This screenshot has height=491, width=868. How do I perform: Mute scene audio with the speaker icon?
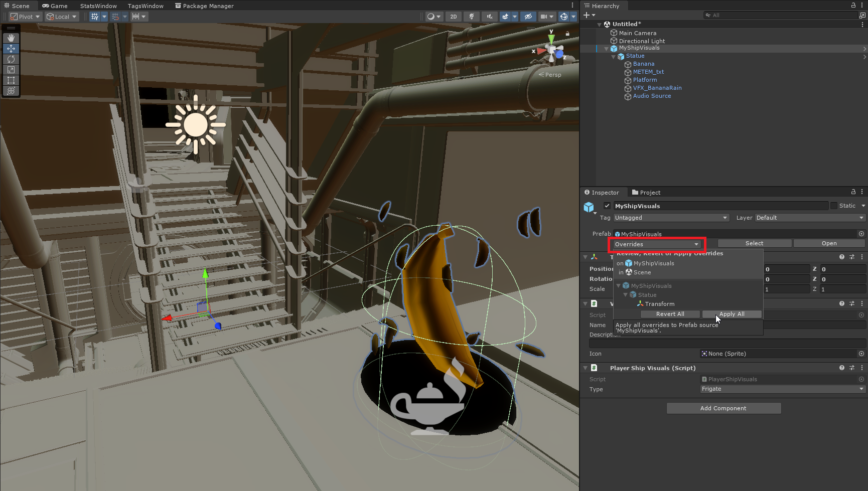(x=489, y=17)
